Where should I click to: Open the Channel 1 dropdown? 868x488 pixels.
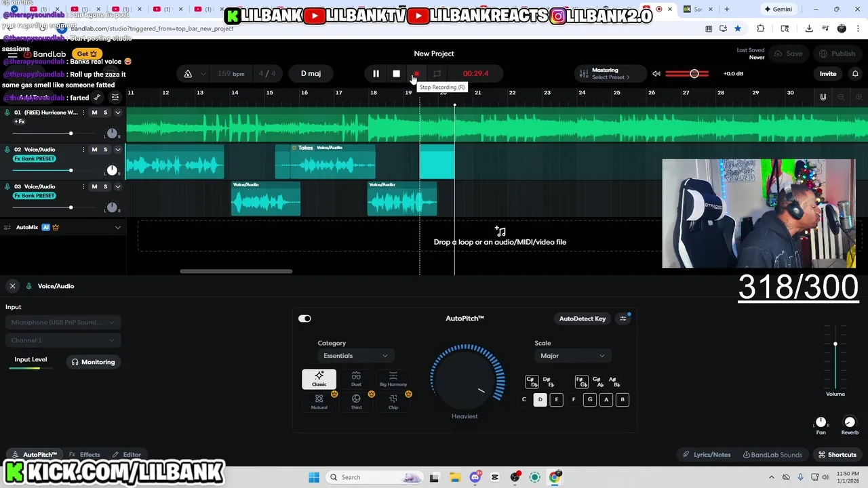point(63,340)
